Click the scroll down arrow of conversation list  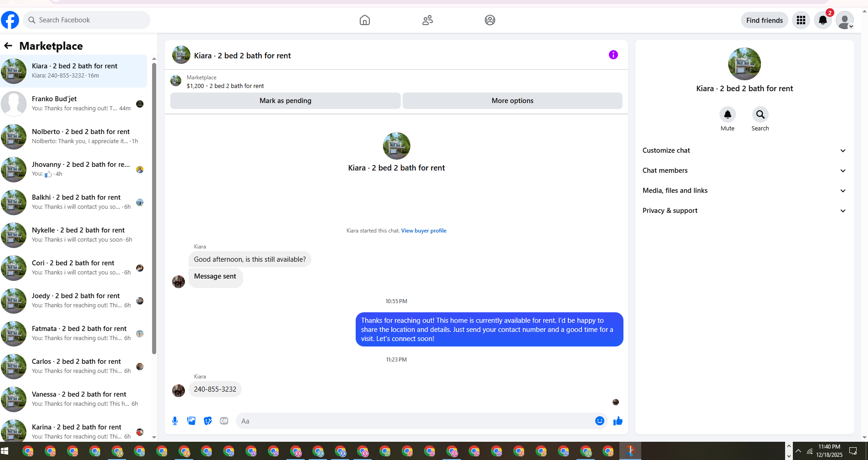[x=154, y=437]
